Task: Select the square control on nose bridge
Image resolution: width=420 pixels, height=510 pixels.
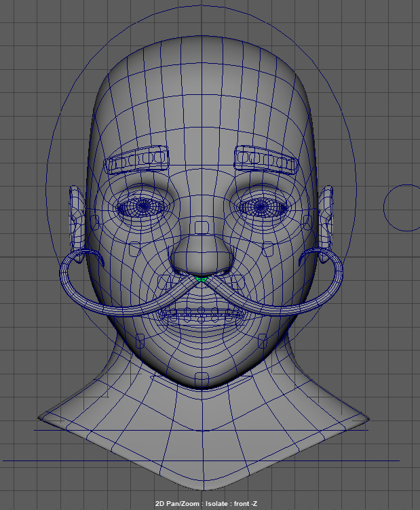Action: click(x=200, y=225)
